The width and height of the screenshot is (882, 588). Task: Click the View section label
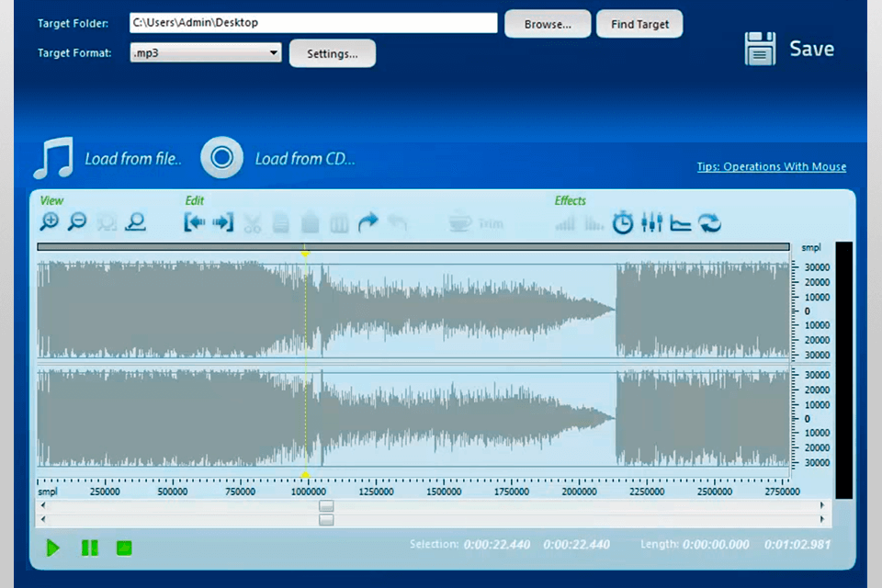pyautogui.click(x=51, y=200)
